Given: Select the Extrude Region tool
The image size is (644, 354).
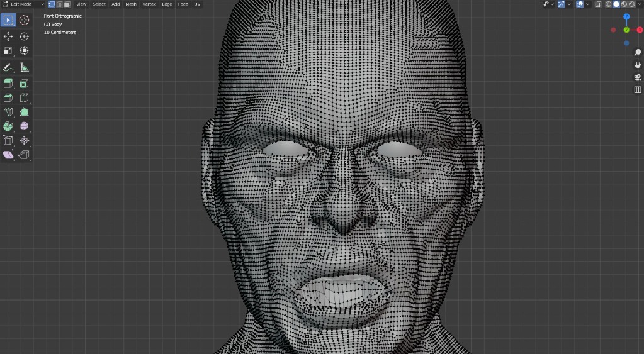Looking at the screenshot, I should pyautogui.click(x=8, y=83).
